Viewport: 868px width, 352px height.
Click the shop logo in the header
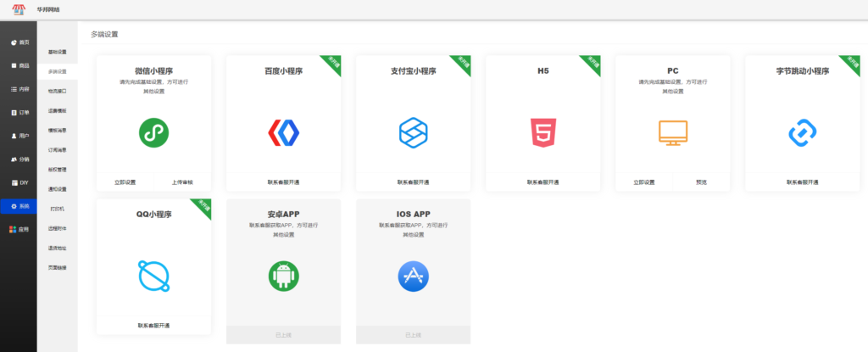(19, 9)
